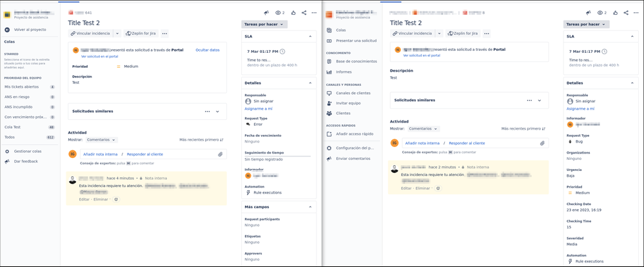Click the Dar feedback megaphone icon in left sidebar
This screenshot has height=267, width=644.
tap(7, 161)
